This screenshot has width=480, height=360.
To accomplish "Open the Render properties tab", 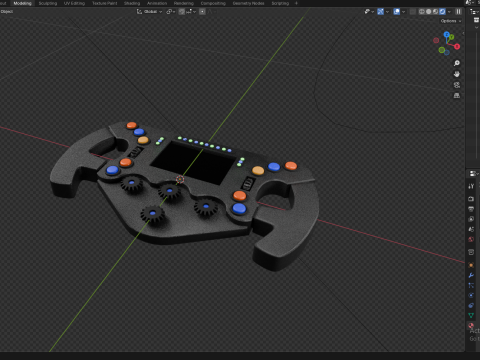I will coord(471,199).
